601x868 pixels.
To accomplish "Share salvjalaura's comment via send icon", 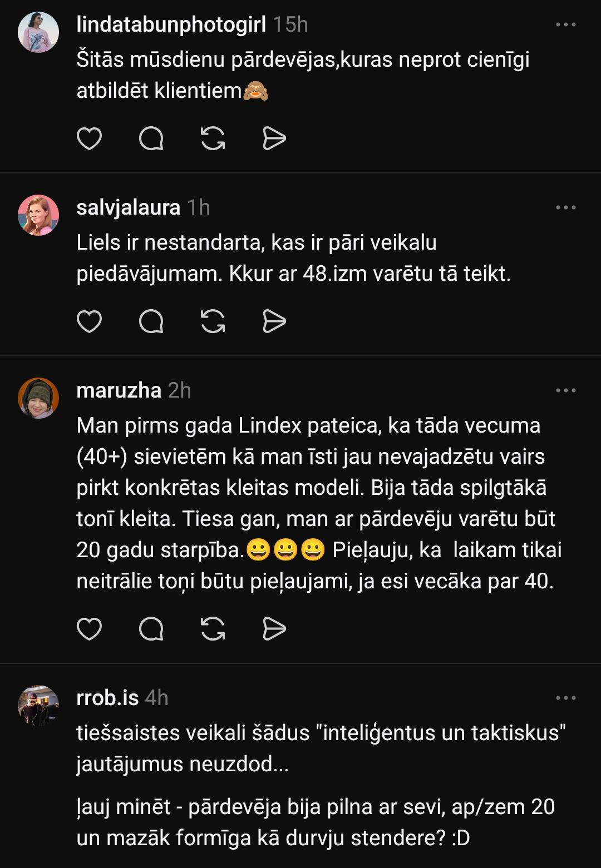I will [274, 321].
